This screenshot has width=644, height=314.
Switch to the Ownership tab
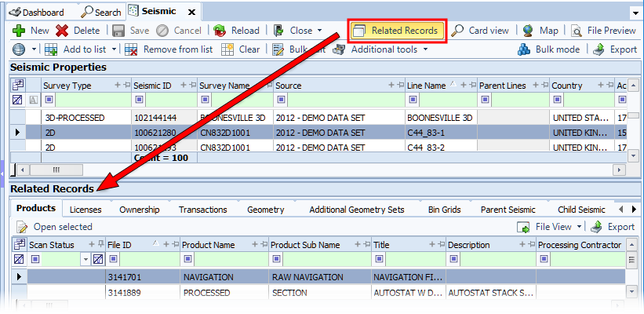click(x=139, y=210)
